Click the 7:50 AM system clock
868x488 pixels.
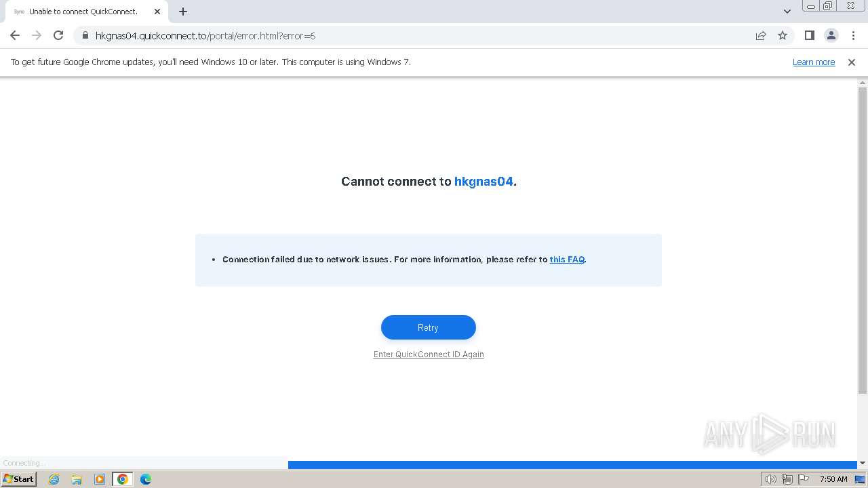pos(833,479)
